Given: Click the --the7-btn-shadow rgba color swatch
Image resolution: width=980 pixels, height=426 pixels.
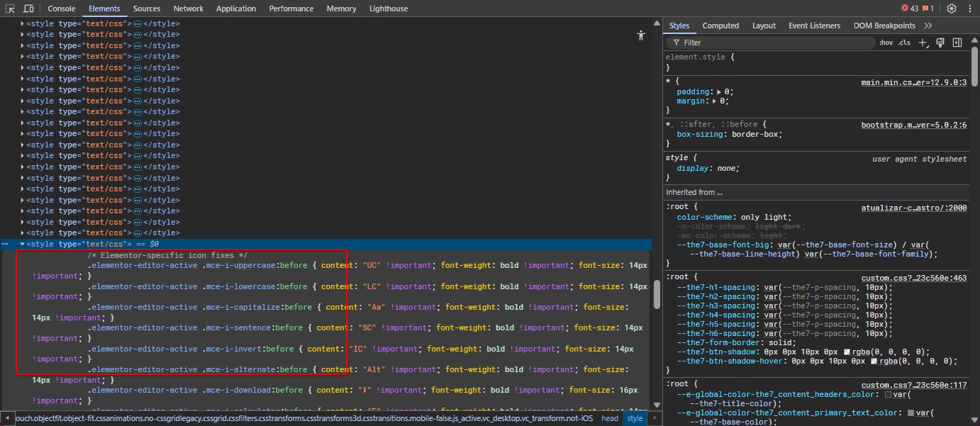Looking at the screenshot, I should click(x=848, y=352).
